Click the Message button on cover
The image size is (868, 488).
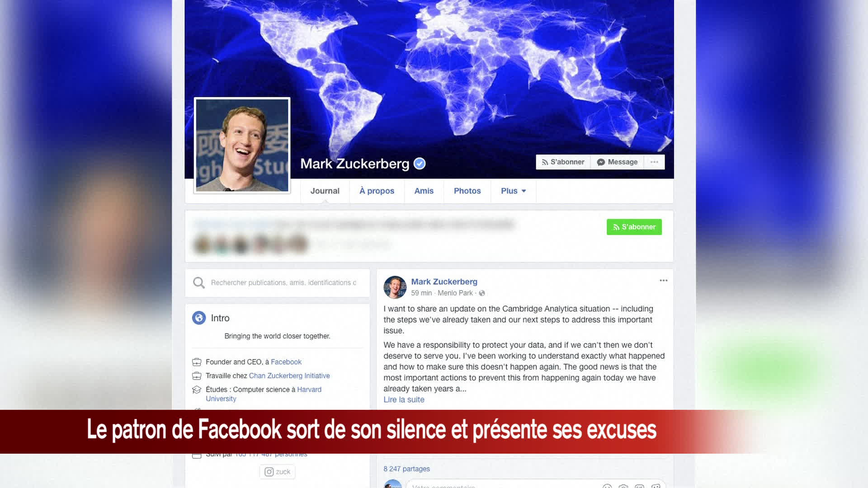point(617,162)
